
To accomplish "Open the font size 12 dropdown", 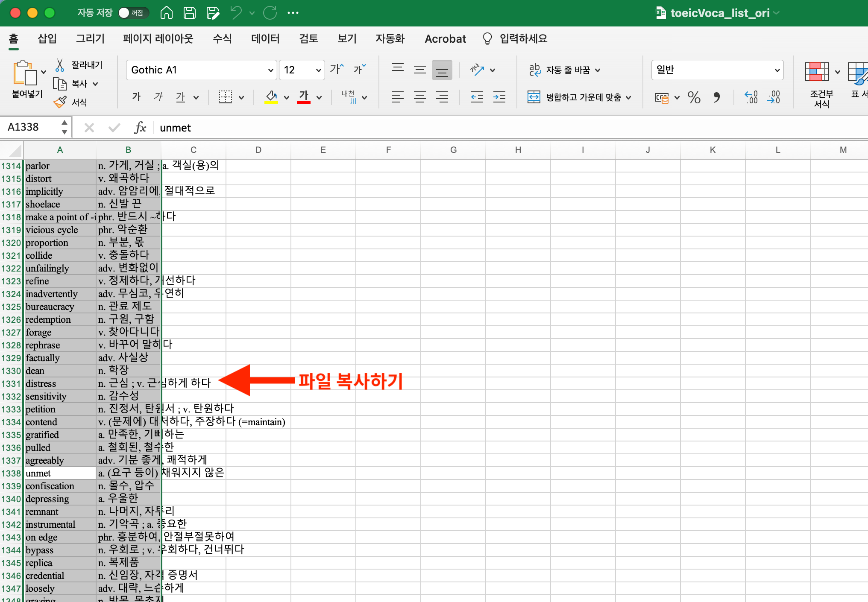I will pyautogui.click(x=318, y=70).
